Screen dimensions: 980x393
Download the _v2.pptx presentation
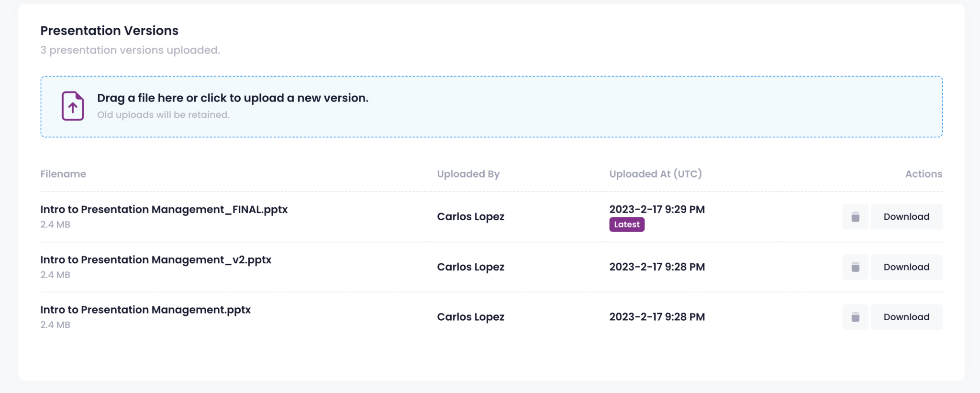pyautogui.click(x=906, y=267)
